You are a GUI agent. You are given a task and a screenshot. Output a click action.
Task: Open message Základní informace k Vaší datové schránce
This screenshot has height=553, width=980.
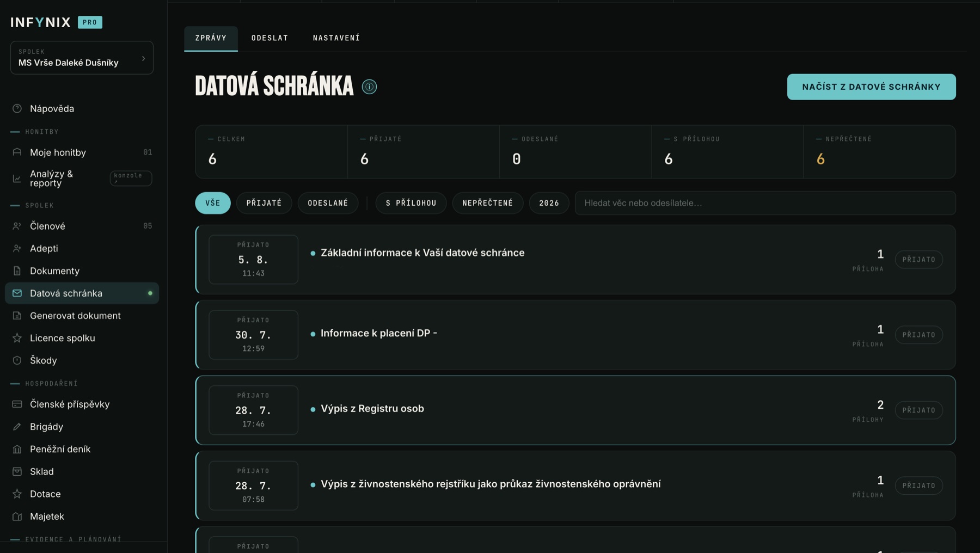pyautogui.click(x=575, y=260)
